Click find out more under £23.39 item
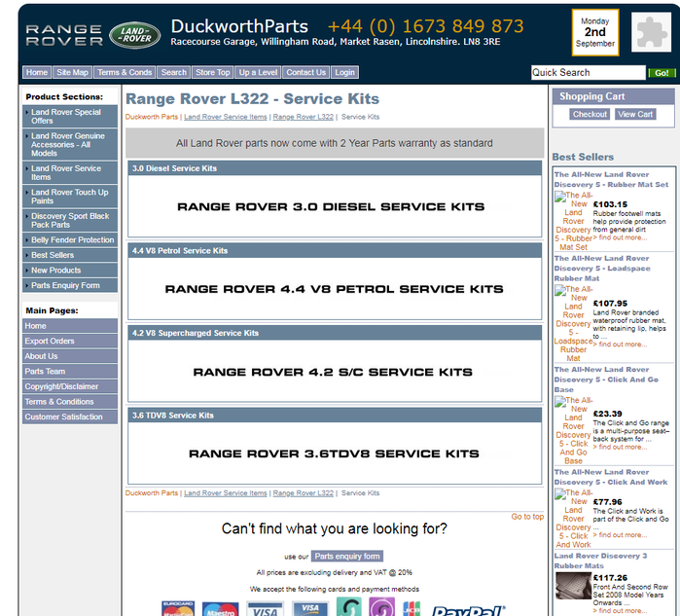Screen dimensions: 680x616 point(620,447)
